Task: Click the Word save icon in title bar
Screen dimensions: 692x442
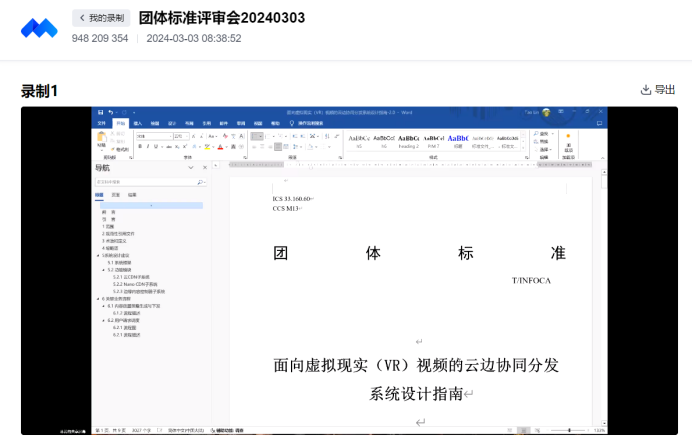Action: (100, 112)
